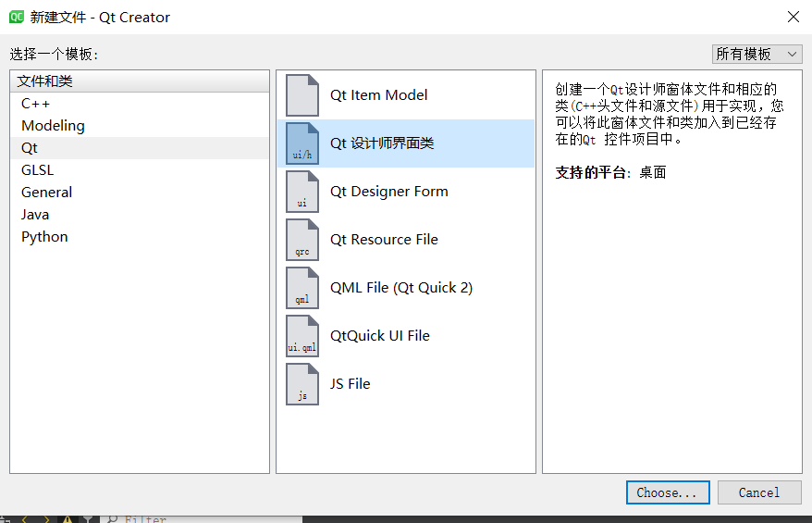Close the 新建文件 dialog
Screen dimensions: 812x523
click(x=793, y=17)
